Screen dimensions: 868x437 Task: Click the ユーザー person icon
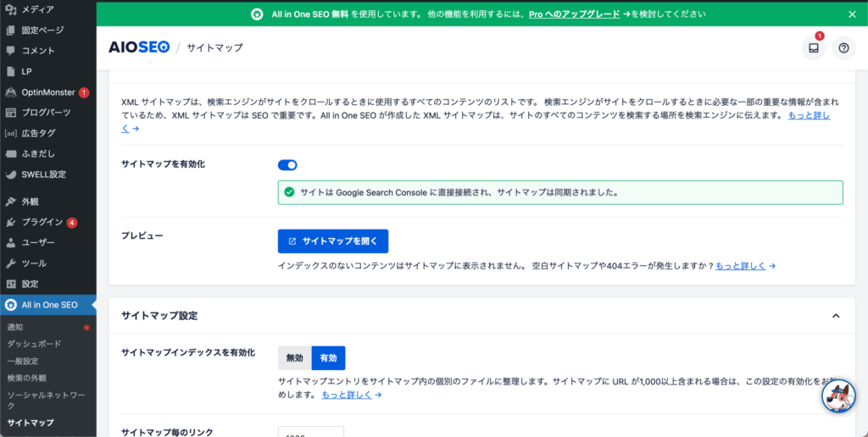tap(10, 243)
